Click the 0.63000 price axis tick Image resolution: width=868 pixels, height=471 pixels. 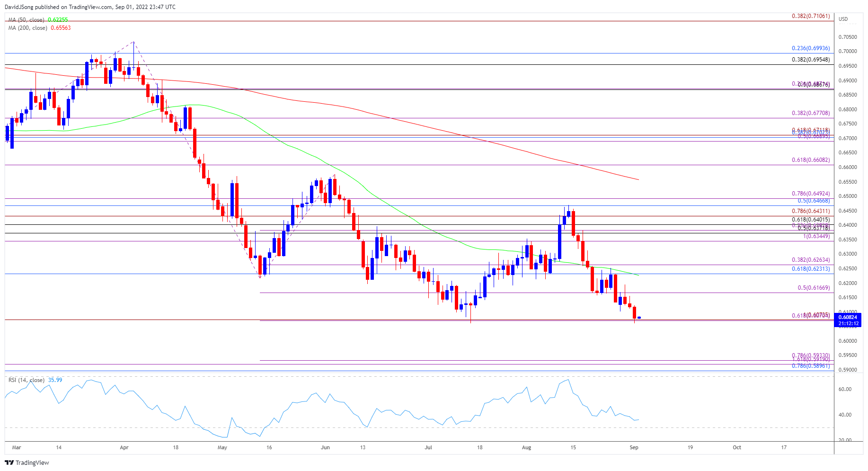(848, 254)
